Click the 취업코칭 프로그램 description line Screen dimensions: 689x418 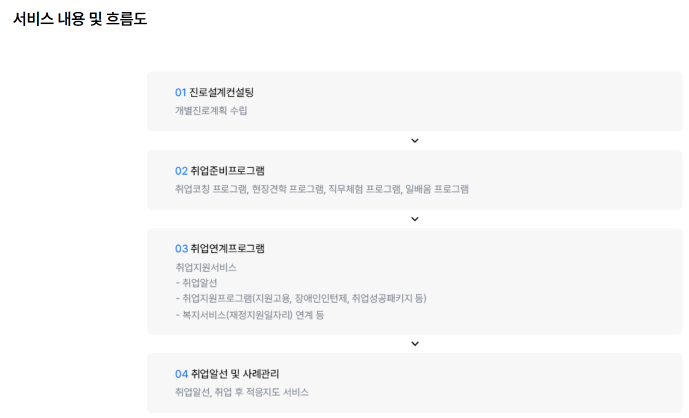[322, 189]
